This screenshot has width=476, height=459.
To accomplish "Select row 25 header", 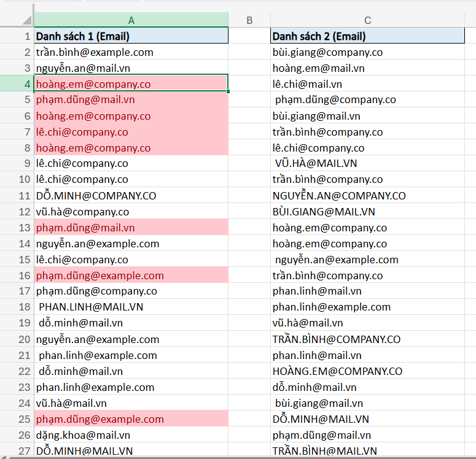I will [x=17, y=419].
